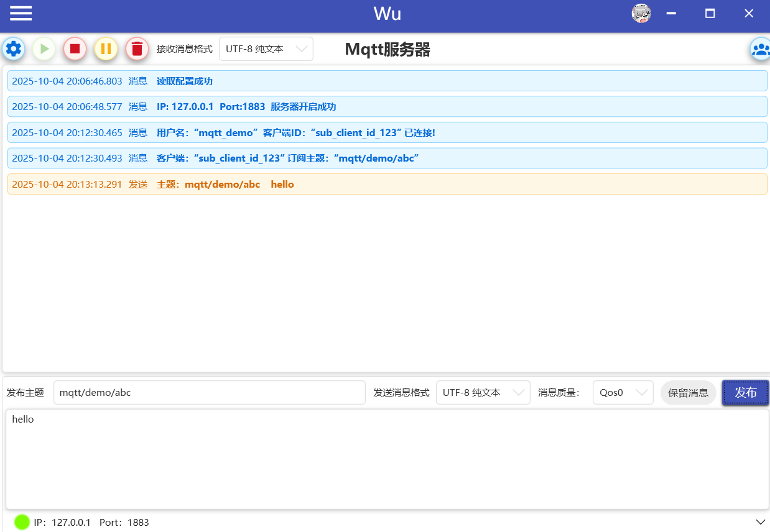Change QoS level in the Qos0 dropdown
This screenshot has height=532, width=770.
point(623,392)
